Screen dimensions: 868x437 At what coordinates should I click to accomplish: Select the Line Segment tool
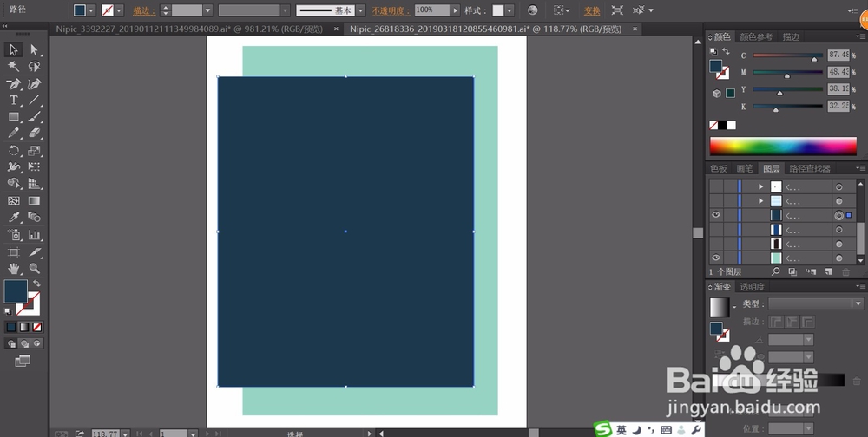(x=35, y=101)
